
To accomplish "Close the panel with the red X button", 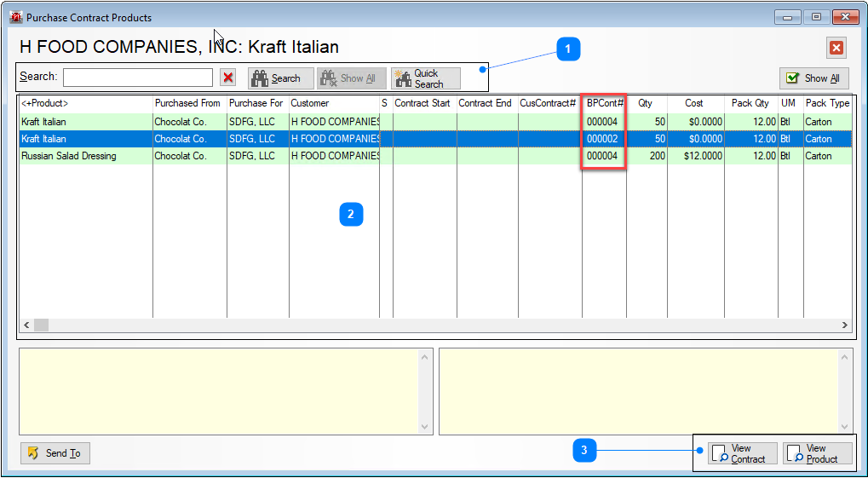I will tap(836, 49).
